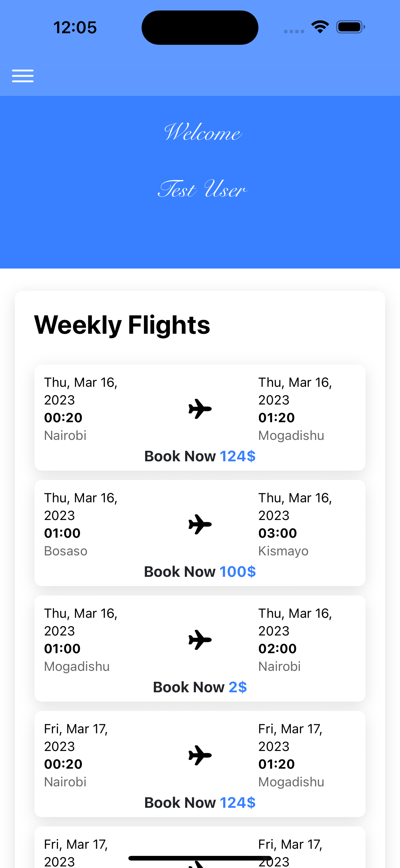Tap airplane icon on Nairobi–Mogadishu Thursday flight
400x868 pixels.
tap(200, 409)
